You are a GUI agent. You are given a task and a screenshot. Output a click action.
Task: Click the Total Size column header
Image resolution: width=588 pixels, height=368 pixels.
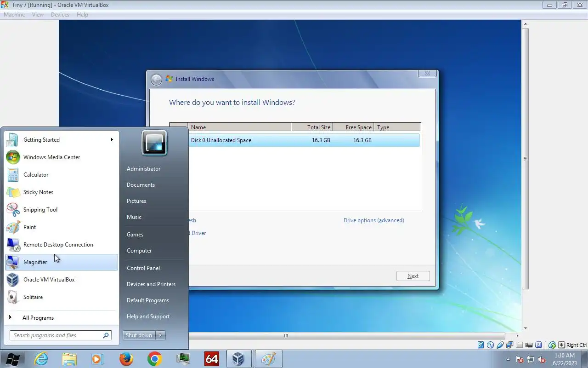(312, 127)
